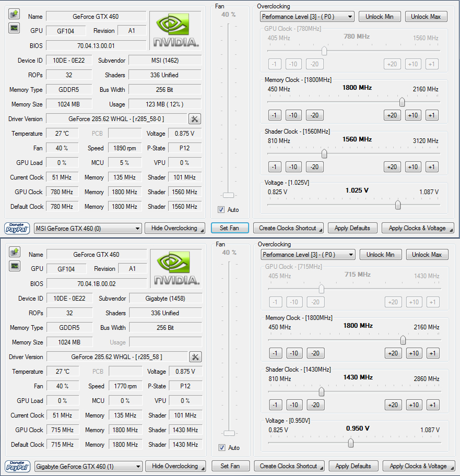Click Apply Defaults in Gigabyte panel
This screenshot has height=476, width=460.
(x=353, y=466)
